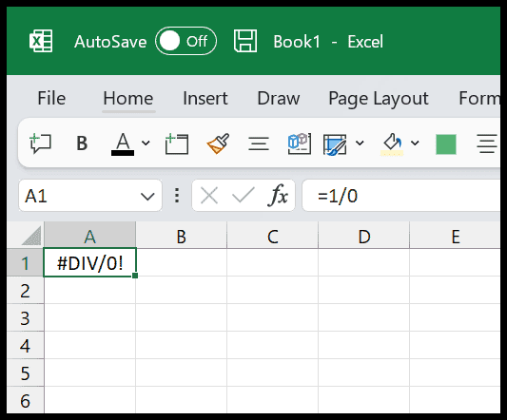Open the Page Layout tab
507x420 pixels.
coord(379,99)
